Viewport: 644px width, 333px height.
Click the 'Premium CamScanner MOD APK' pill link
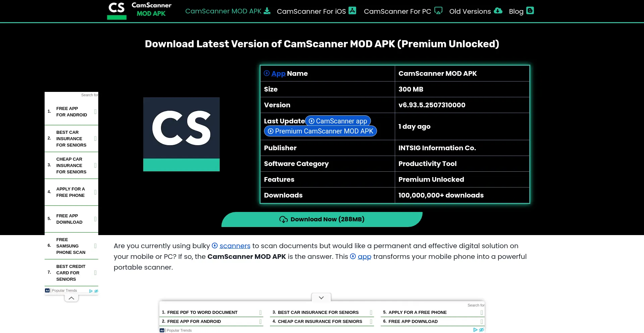click(320, 131)
